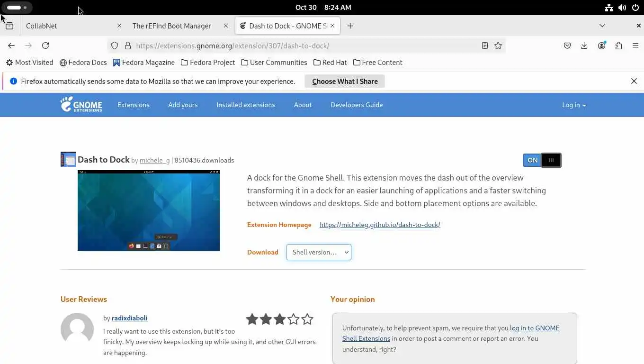Go back using the browser back arrow
644x364 pixels.
pos(11,45)
